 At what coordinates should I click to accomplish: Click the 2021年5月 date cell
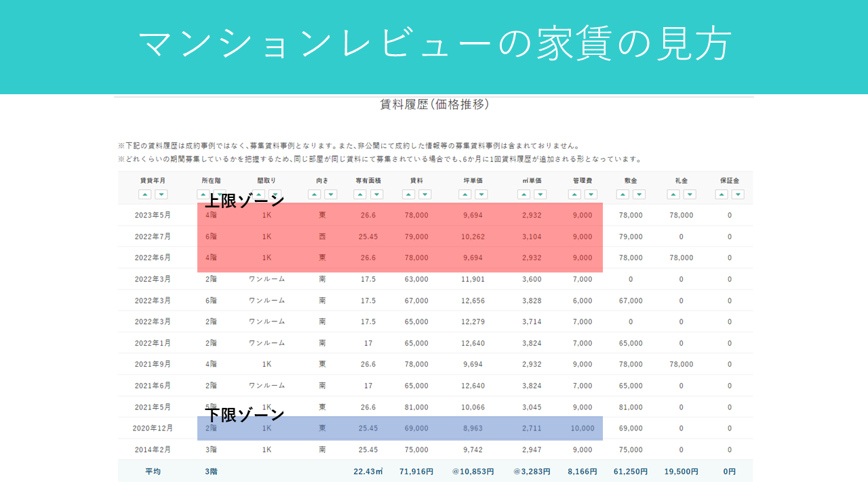click(153, 407)
